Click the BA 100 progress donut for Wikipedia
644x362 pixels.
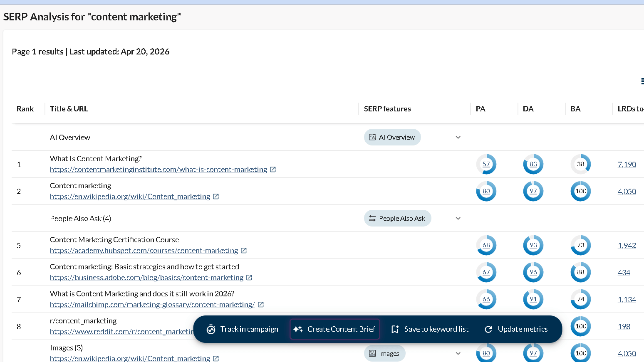click(580, 191)
